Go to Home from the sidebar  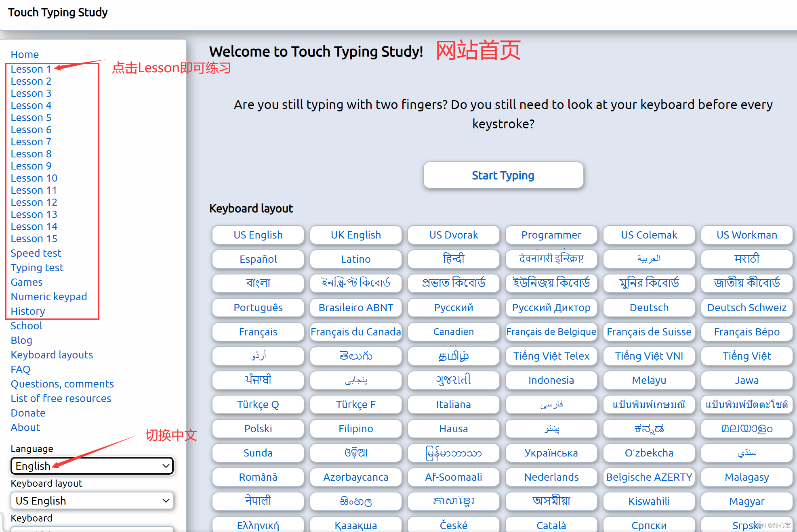25,54
